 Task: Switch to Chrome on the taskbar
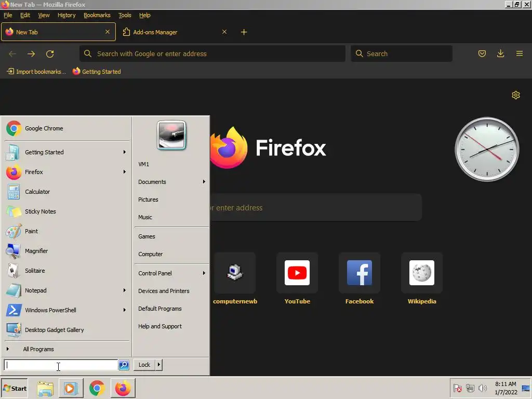[x=97, y=388]
